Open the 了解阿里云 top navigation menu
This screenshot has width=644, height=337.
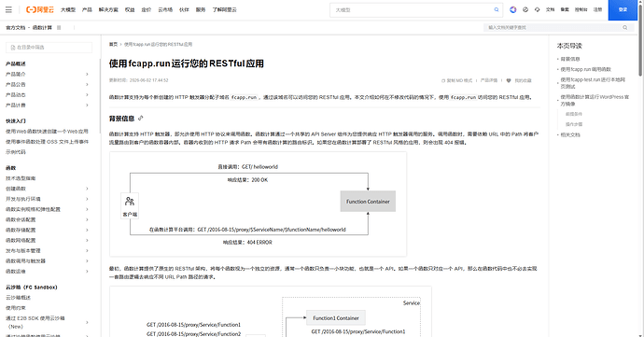[225, 9]
